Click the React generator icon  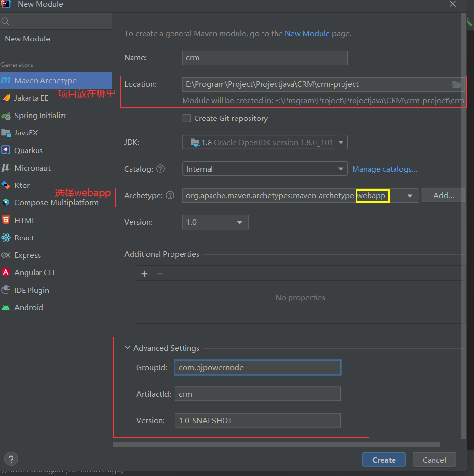pos(6,238)
